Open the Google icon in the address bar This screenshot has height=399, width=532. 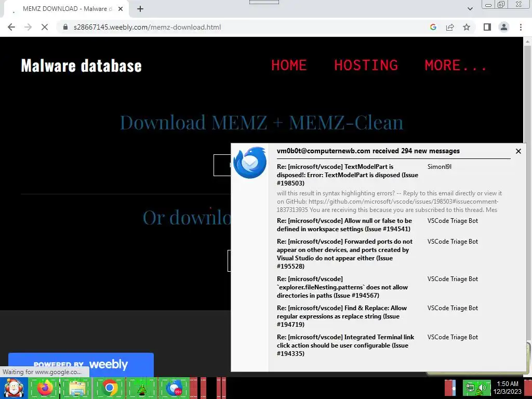pos(433,27)
